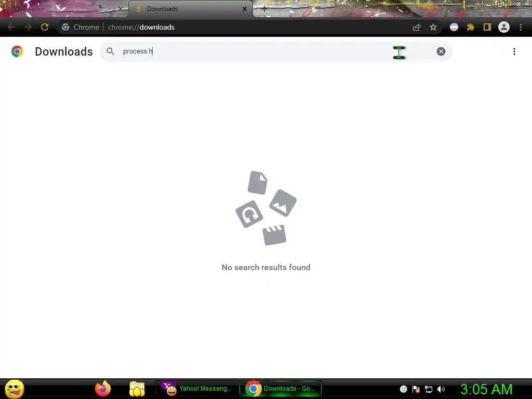Open the volume speaker tray icon
The width and height of the screenshot is (532, 399).
click(441, 389)
